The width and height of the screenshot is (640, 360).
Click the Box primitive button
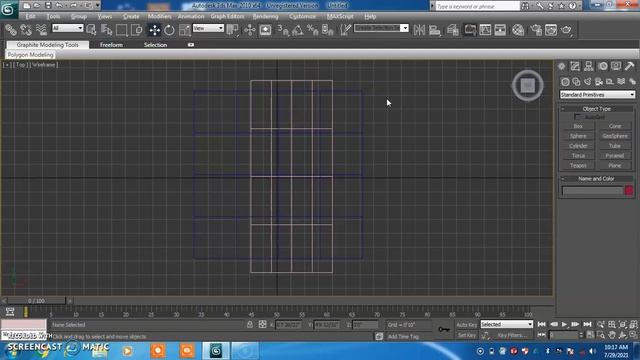click(578, 126)
